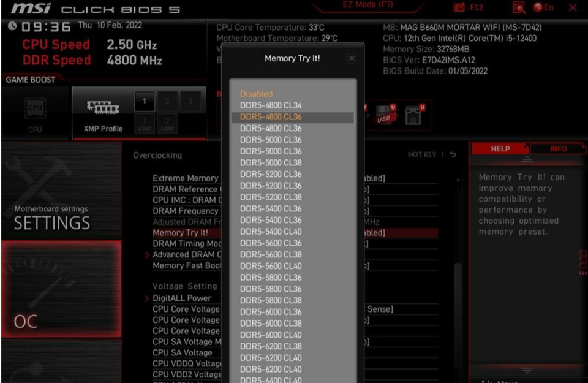588x383 pixels.
Task: Open the CPU SA Voltage Mode setting
Action: click(x=295, y=342)
